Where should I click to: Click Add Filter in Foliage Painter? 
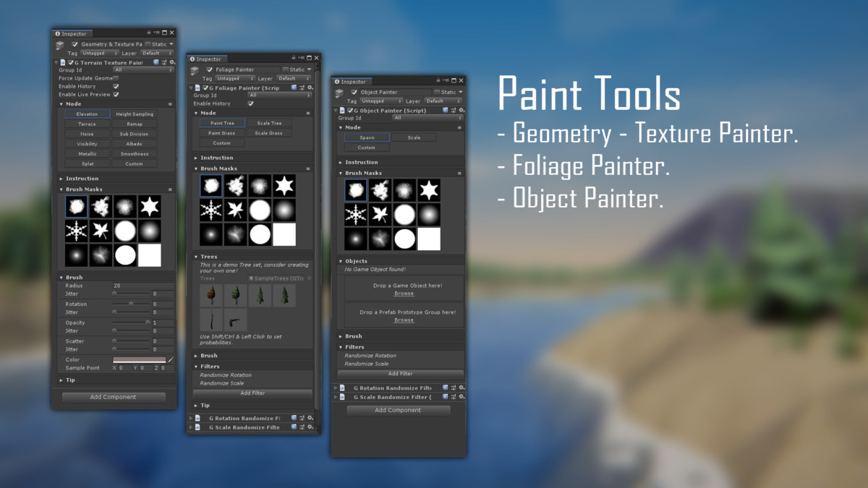pyautogui.click(x=252, y=393)
